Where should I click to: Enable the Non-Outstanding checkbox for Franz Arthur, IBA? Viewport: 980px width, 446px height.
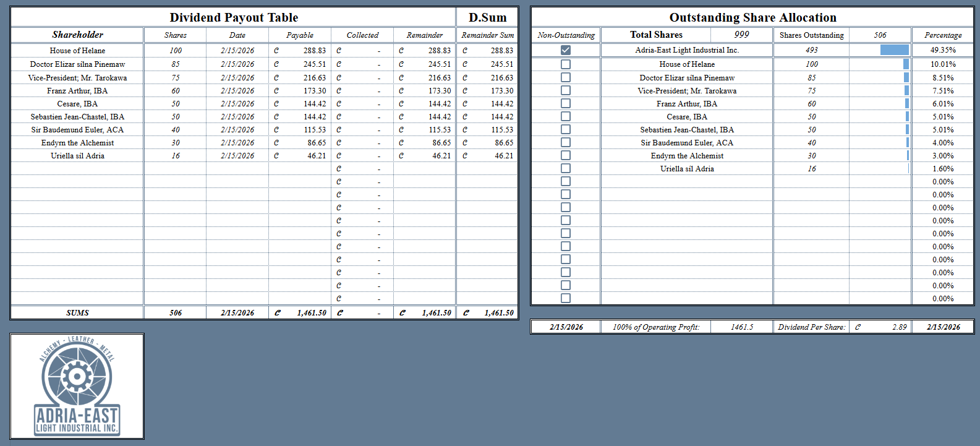566,103
